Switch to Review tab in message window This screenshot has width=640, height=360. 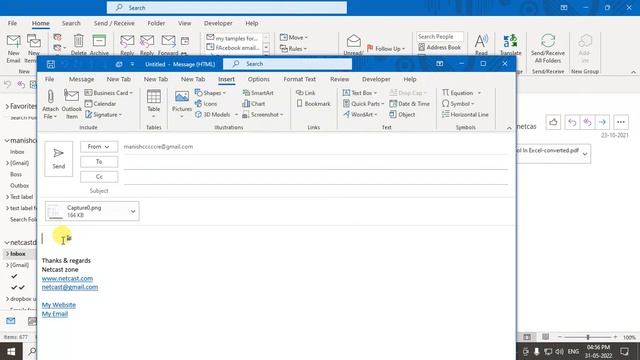coord(340,79)
